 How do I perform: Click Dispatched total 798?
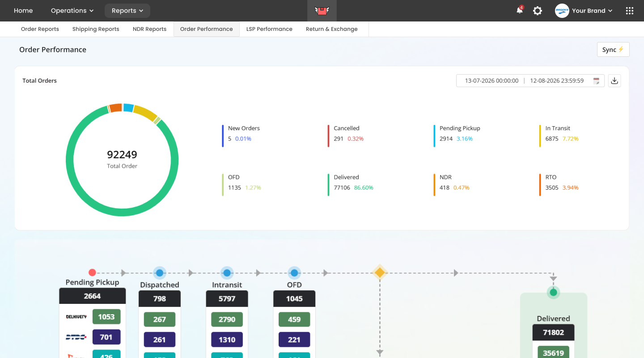pyautogui.click(x=160, y=299)
